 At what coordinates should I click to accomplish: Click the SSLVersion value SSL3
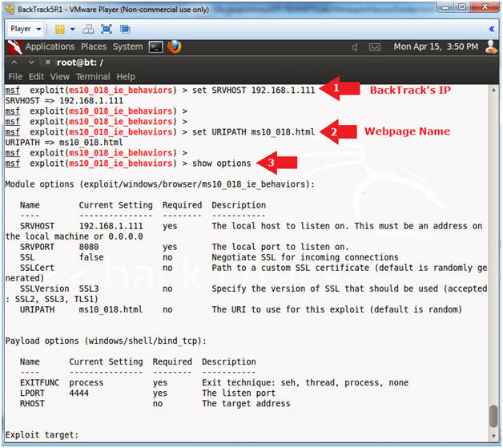pyautogui.click(x=89, y=289)
